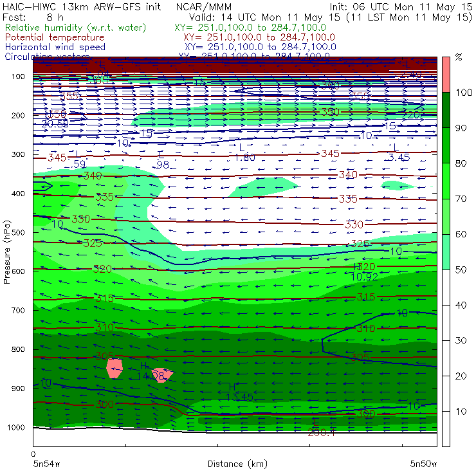This screenshot has width=476, height=476.
Task: Click the colorbar tick label "10"
Action: (461, 411)
